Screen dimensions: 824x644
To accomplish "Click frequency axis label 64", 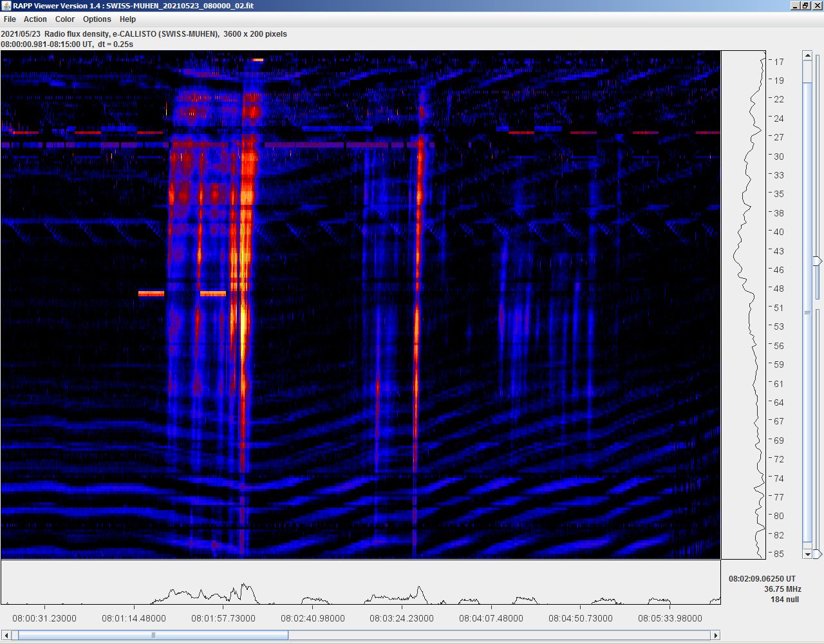I will 779,402.
